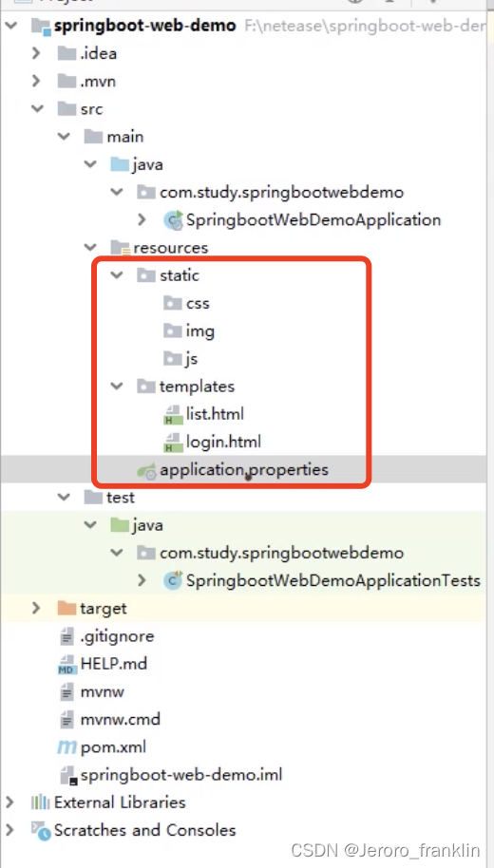494x868 pixels.
Task: Collapse the test folder
Action: [x=64, y=497]
